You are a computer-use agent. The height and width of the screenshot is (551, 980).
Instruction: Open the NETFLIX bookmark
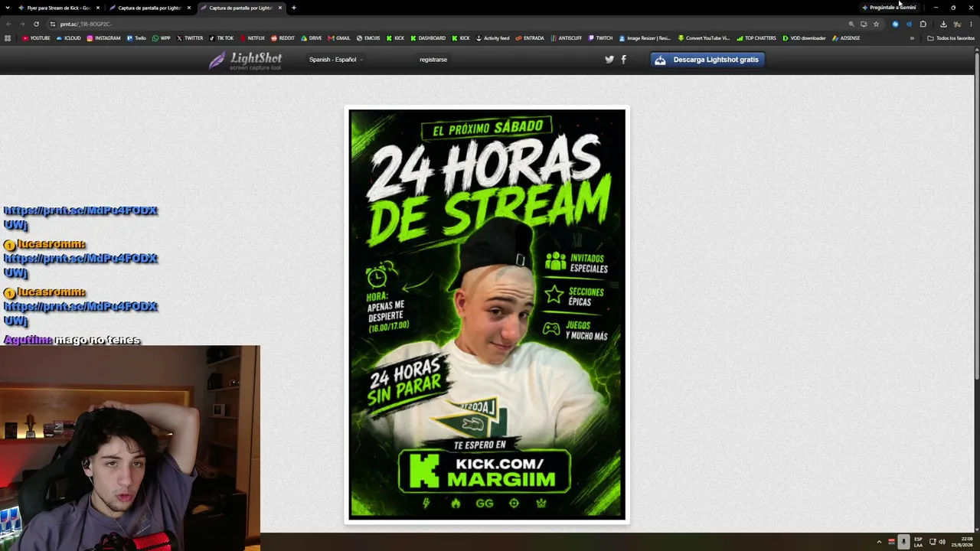253,38
